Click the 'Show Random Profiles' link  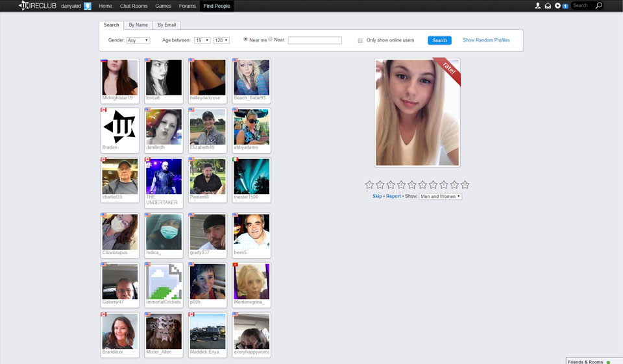pos(486,40)
